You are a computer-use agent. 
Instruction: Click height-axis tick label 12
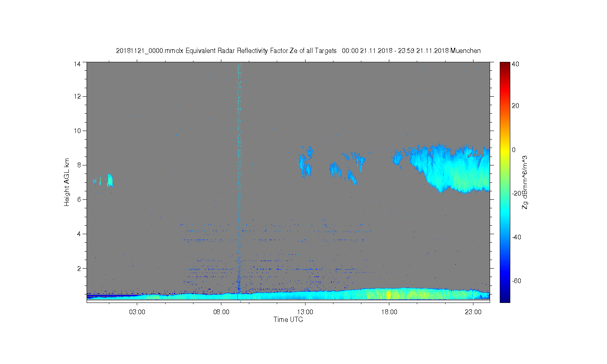pyautogui.click(x=77, y=96)
